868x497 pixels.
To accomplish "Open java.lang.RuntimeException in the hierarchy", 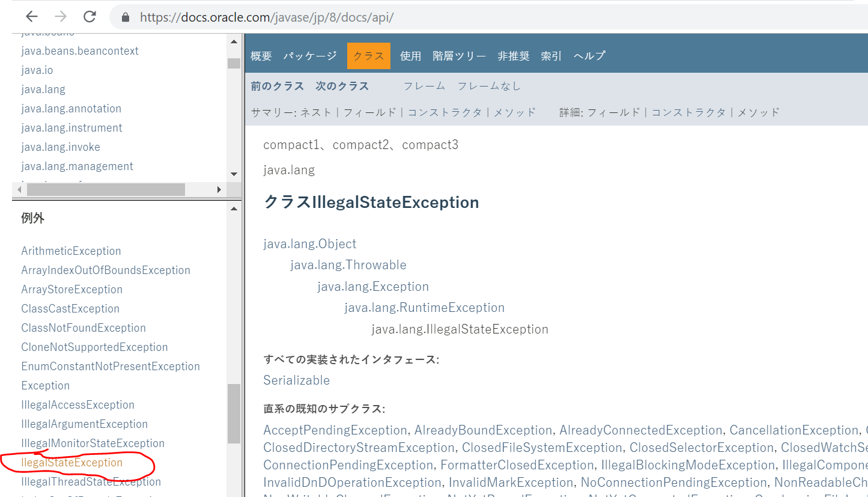I will tap(424, 308).
